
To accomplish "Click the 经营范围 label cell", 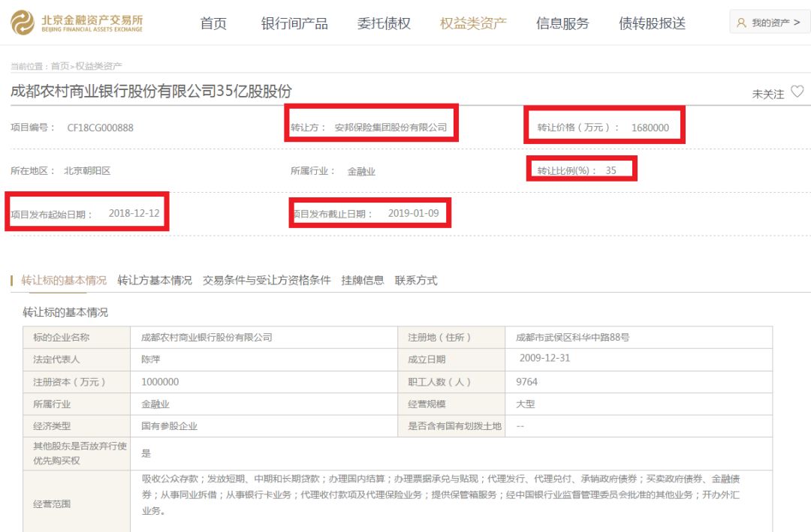I will tap(77, 503).
